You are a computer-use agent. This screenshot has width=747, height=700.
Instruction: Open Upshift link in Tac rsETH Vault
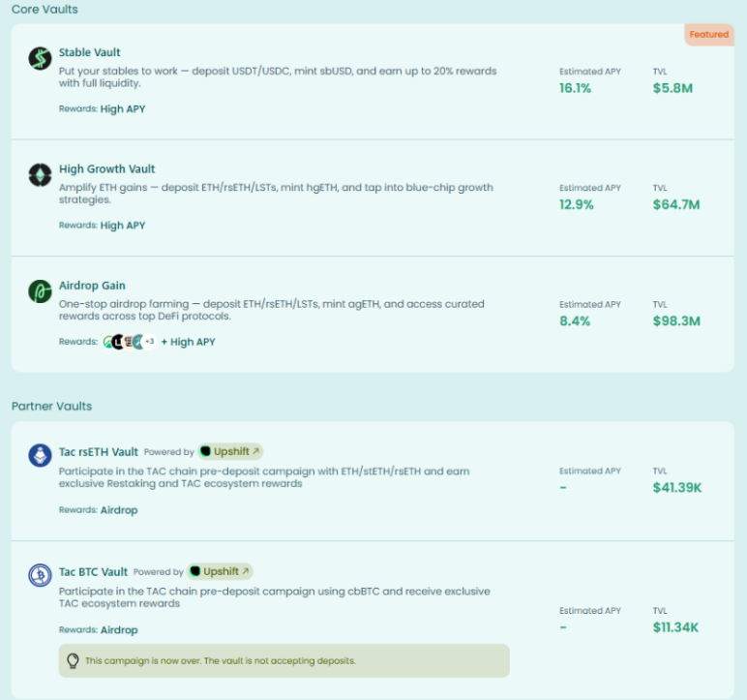pos(230,451)
